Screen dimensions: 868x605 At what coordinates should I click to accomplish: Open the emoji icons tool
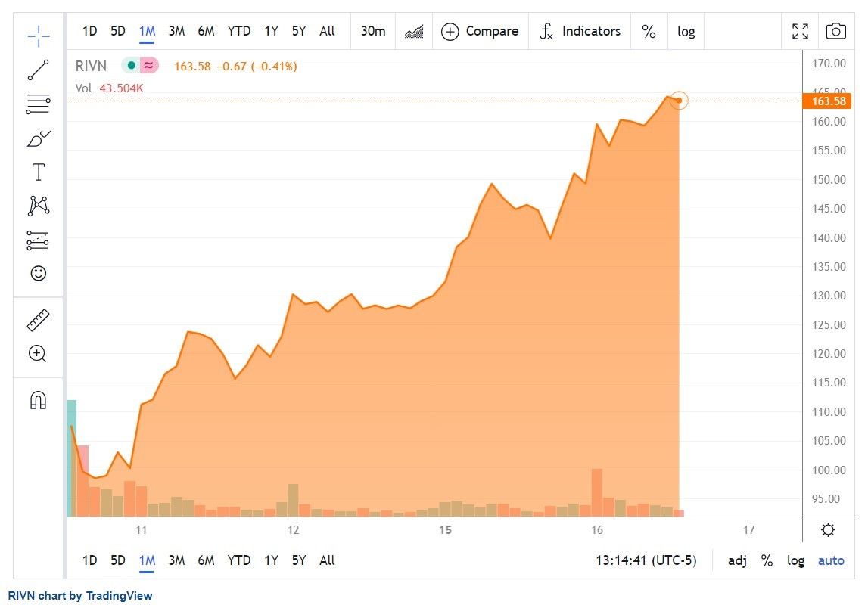pyautogui.click(x=38, y=273)
